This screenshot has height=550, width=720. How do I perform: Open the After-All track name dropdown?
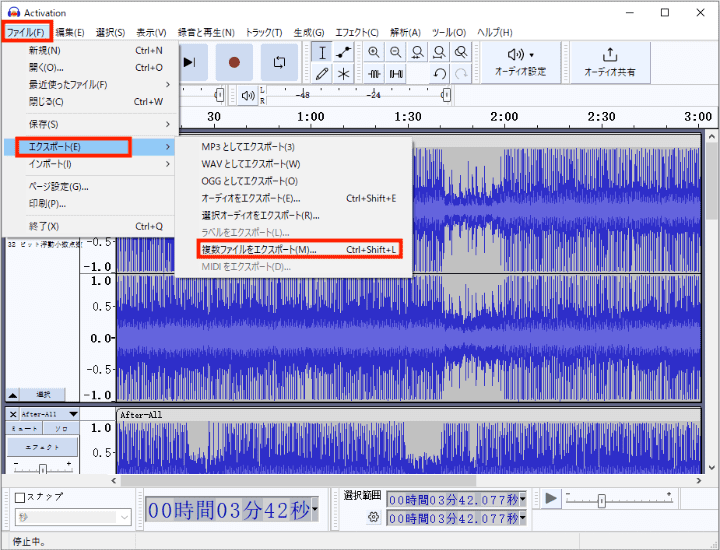click(x=50, y=414)
